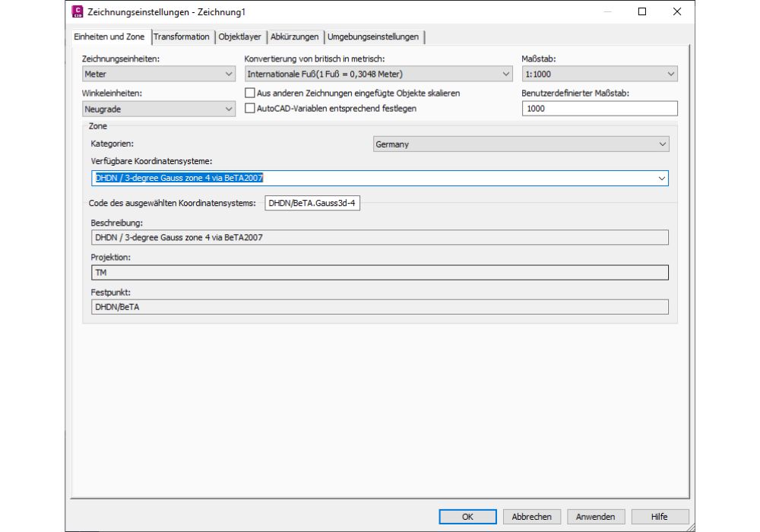Click the Projektion field showing TM

tap(376, 271)
